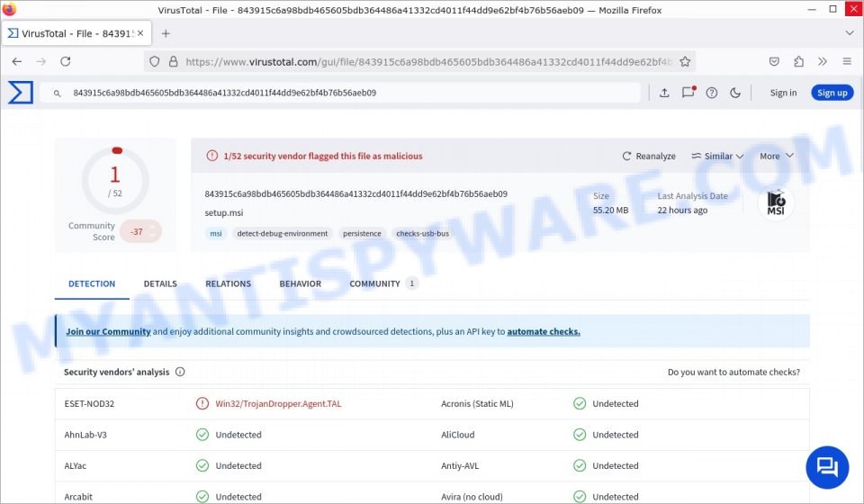Open the automate checks link

click(x=544, y=331)
